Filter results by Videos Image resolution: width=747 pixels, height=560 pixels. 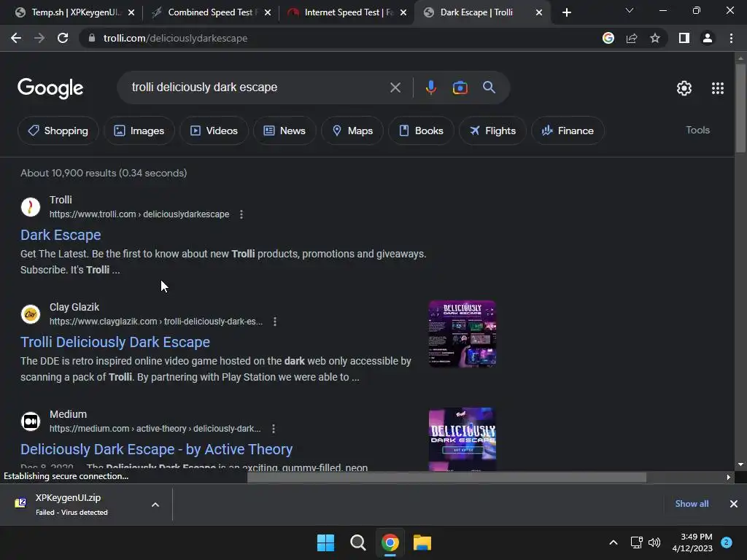[x=214, y=131]
